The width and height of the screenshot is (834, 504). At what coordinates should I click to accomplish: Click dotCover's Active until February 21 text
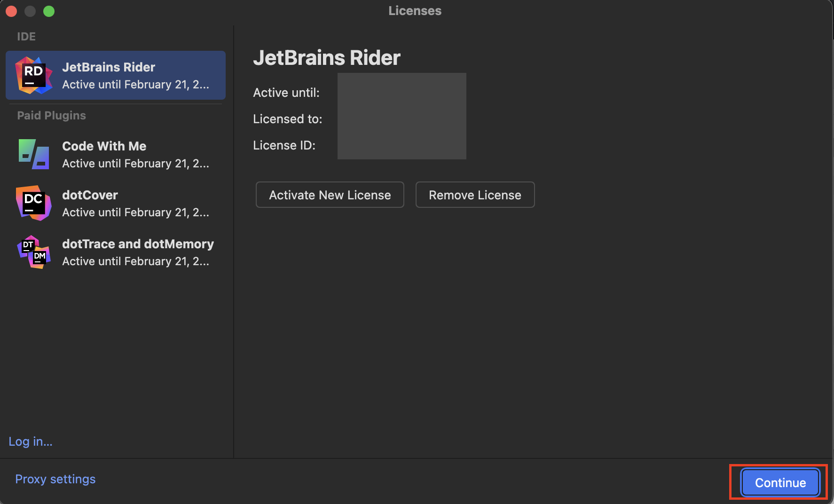coord(136,213)
